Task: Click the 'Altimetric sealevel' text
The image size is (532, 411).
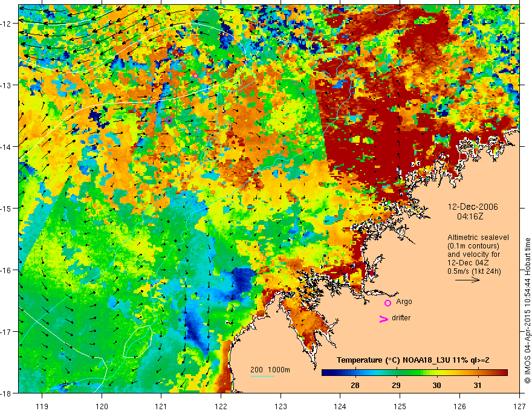Action: [x=478, y=238]
